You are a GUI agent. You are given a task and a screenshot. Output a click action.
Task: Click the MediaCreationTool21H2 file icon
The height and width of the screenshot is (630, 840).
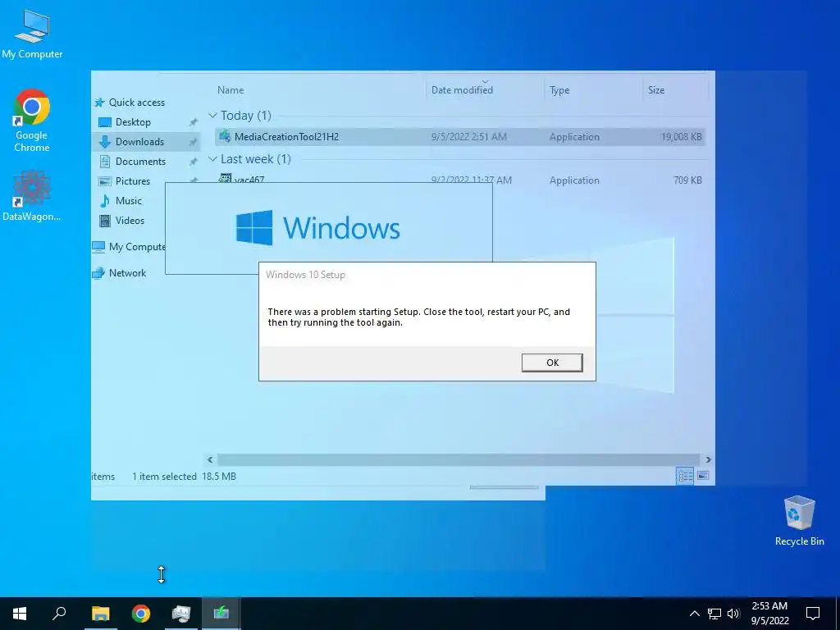click(225, 136)
